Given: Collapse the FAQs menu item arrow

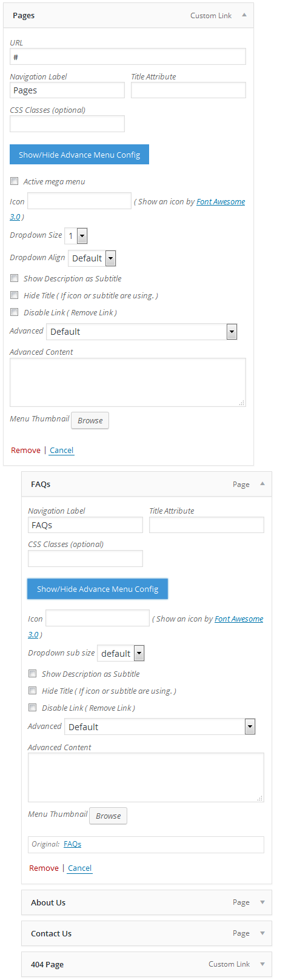Looking at the screenshot, I should coord(262,484).
